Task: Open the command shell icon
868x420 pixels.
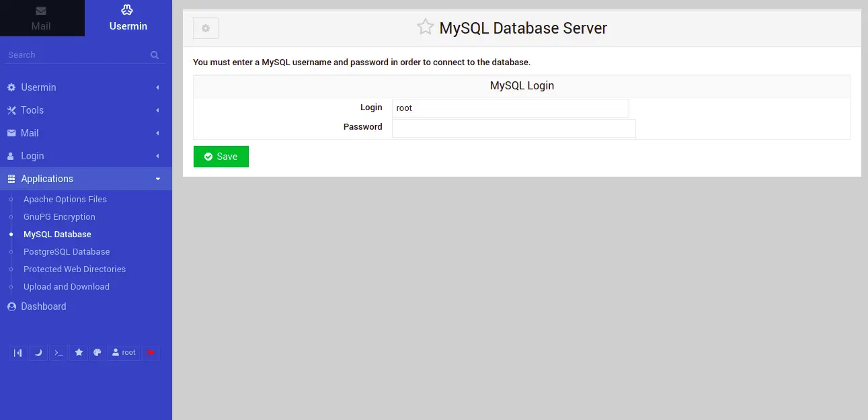Action: click(59, 353)
